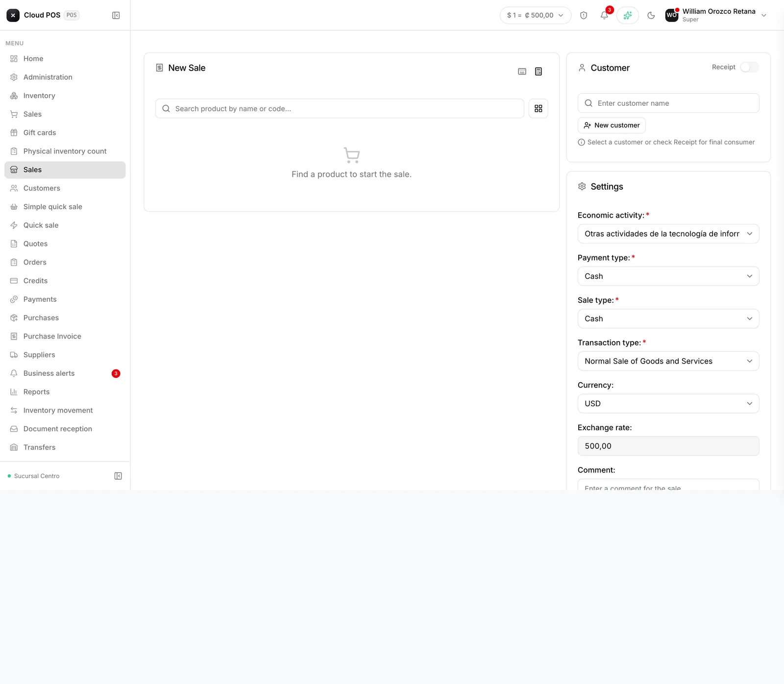The height and width of the screenshot is (684, 784).
Task: Click the New customer button
Action: tap(612, 125)
